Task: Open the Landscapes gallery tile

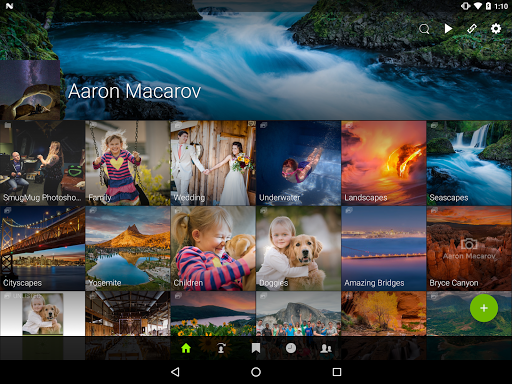Action: (384, 163)
